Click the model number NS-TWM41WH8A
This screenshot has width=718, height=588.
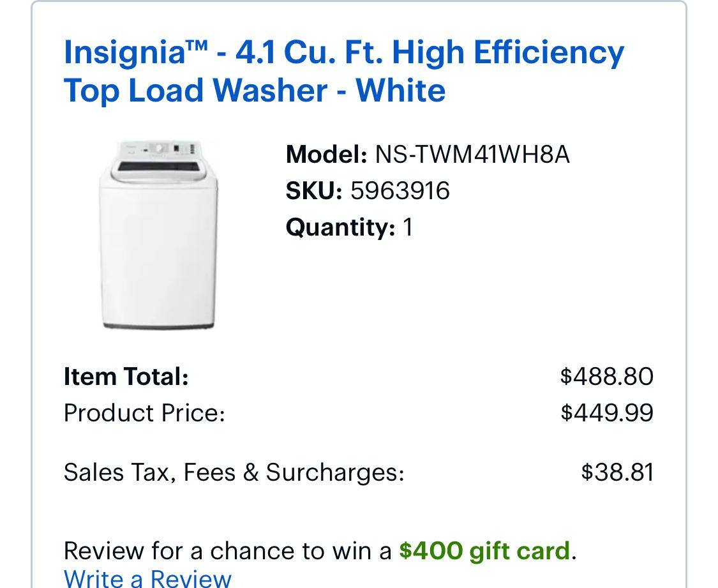472,155
